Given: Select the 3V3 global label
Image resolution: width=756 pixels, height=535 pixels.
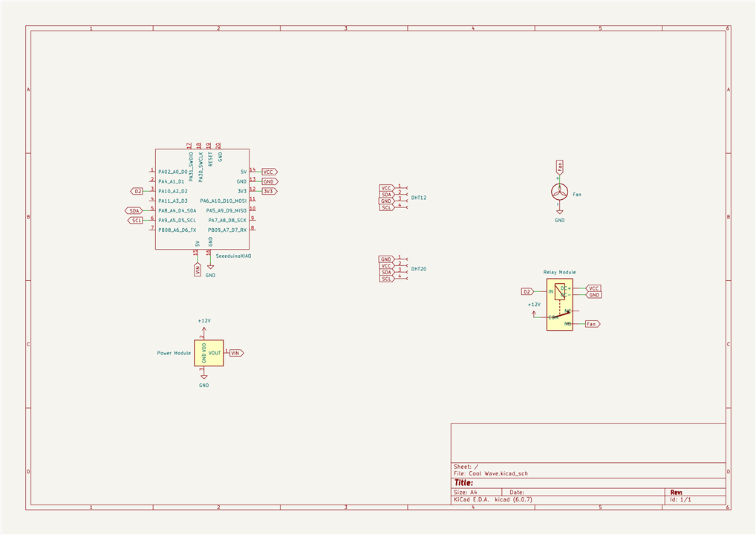Looking at the screenshot, I should point(270,191).
